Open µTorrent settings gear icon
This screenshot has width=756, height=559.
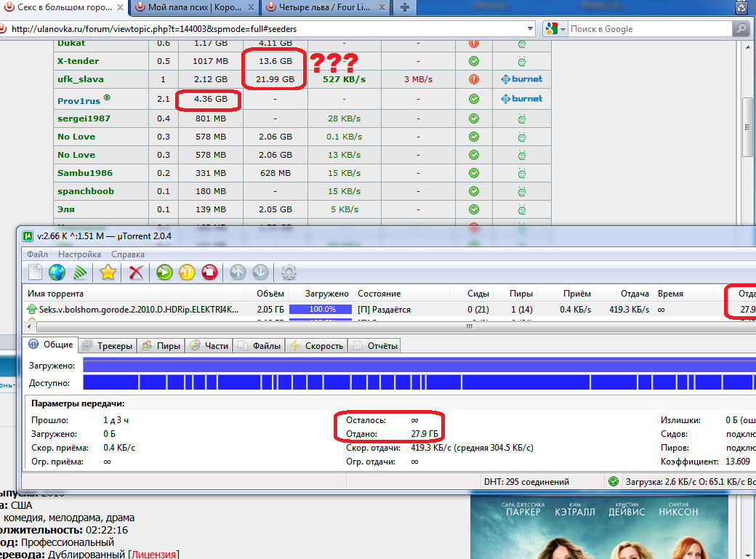[x=289, y=273]
